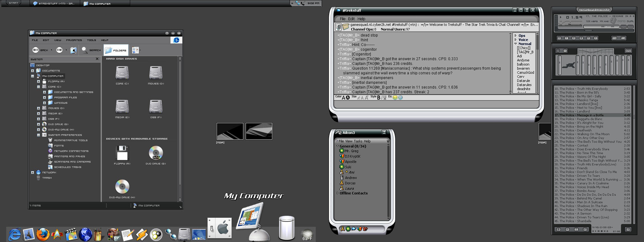Expand the Network tree node
This screenshot has height=242, width=644.
click(x=32, y=172)
